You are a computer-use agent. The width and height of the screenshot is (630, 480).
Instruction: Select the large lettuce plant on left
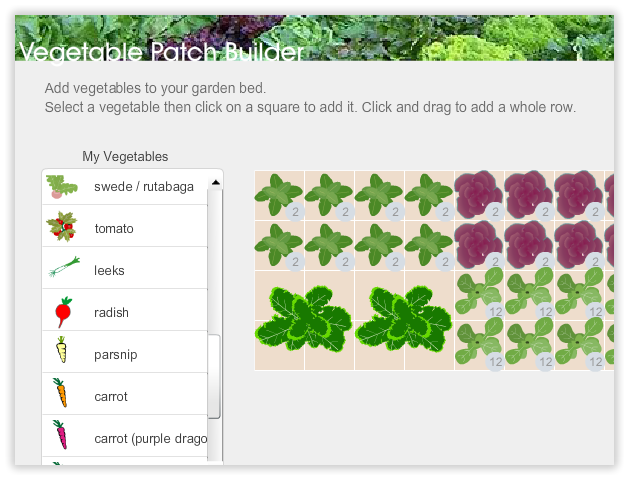(x=304, y=319)
